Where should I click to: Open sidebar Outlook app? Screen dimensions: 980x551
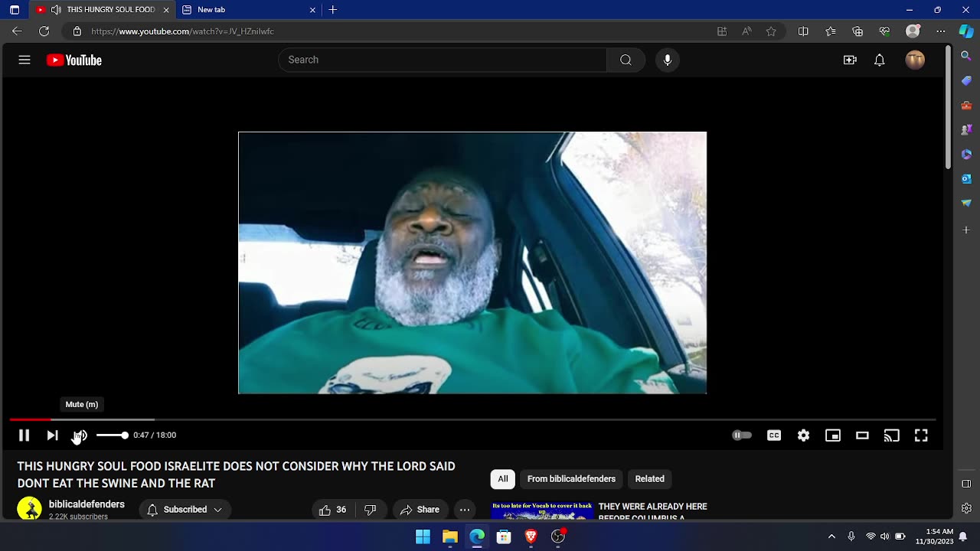966,178
